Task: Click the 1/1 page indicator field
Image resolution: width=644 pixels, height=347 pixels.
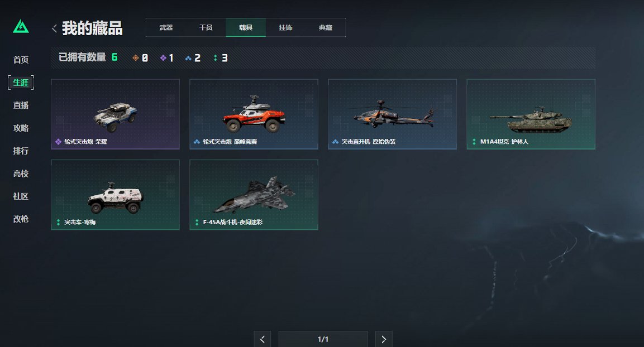Action: [323, 339]
